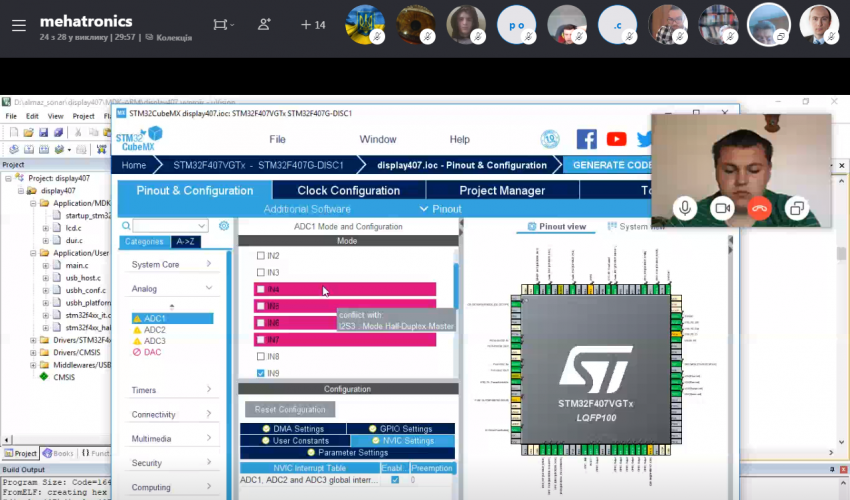
Task: Click the share screen overlay button
Action: 797,208
